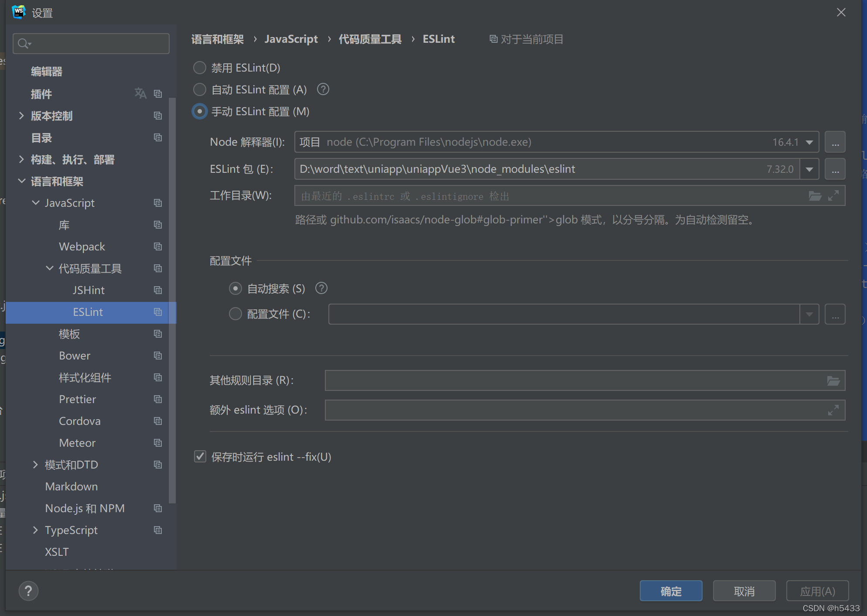Click the project-level icon beside 目录
Viewport: 867px width, 616px height.
click(x=158, y=137)
